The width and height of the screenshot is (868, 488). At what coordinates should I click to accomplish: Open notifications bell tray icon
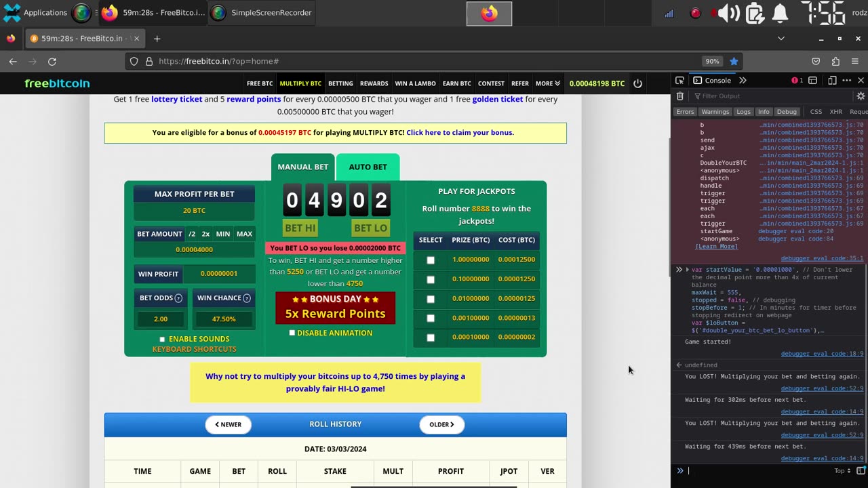(x=781, y=13)
